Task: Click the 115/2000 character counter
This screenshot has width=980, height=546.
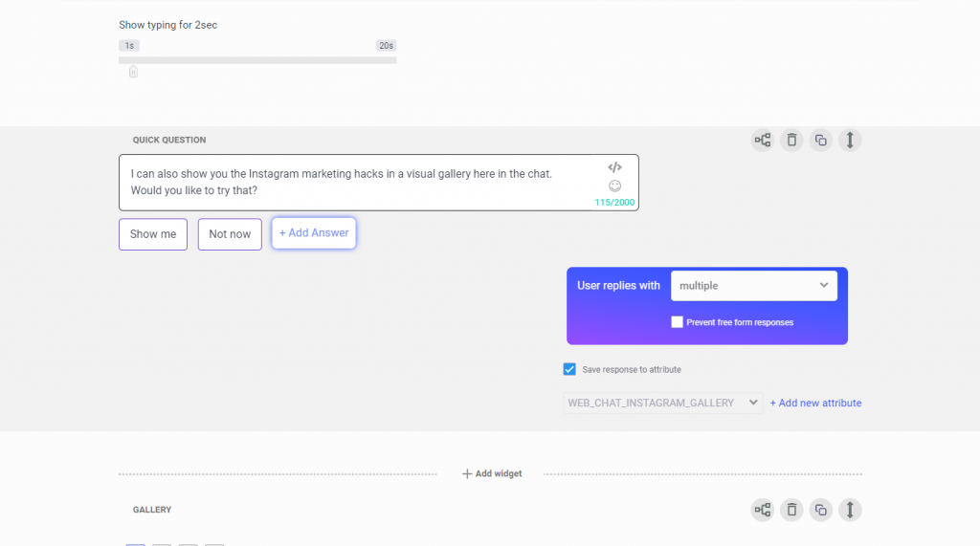Action: tap(614, 203)
